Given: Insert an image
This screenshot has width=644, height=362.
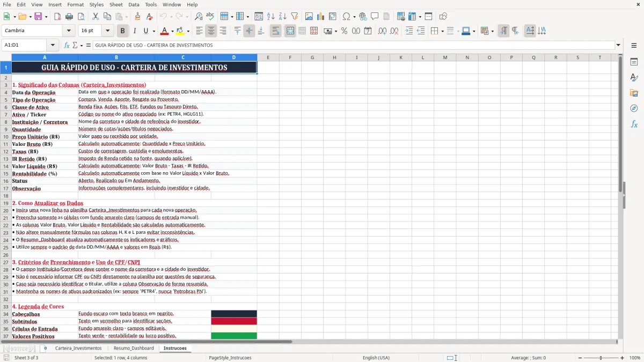Looking at the screenshot, I should click(x=309, y=17).
